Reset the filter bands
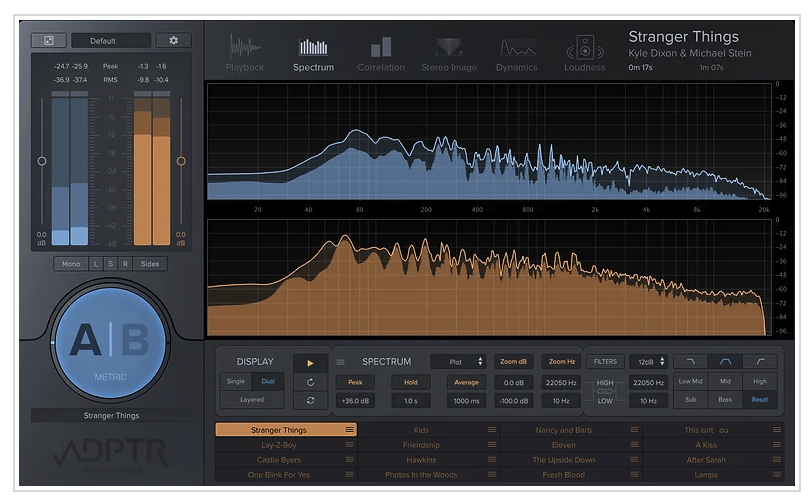This screenshot has height=500, width=810. tap(760, 400)
